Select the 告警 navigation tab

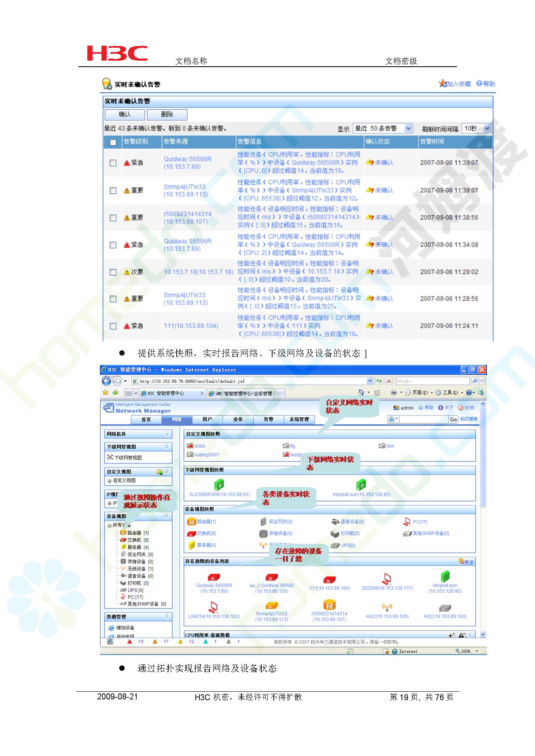(x=269, y=419)
